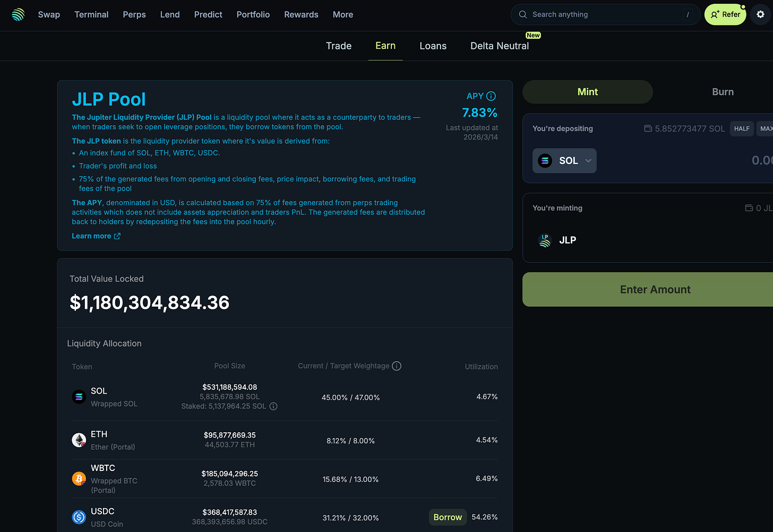Open the settings gear icon
Viewport: 773px width, 532px height.
(x=760, y=14)
